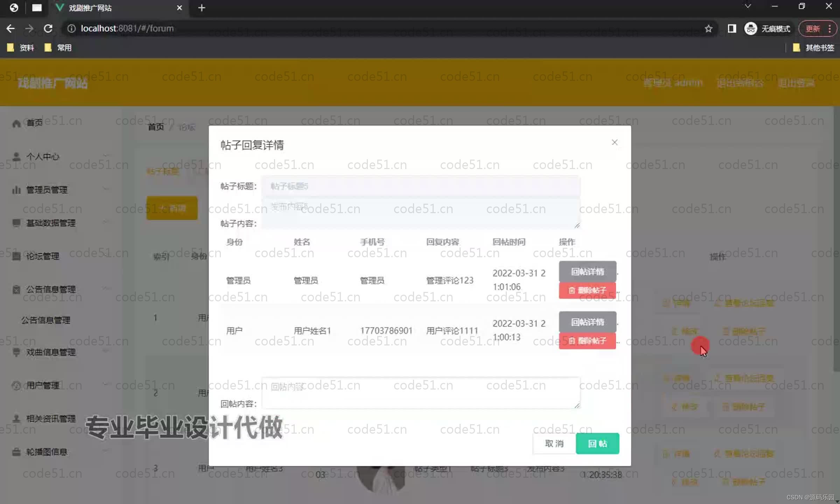Click the 回帖内容 reply text area

tap(420, 393)
